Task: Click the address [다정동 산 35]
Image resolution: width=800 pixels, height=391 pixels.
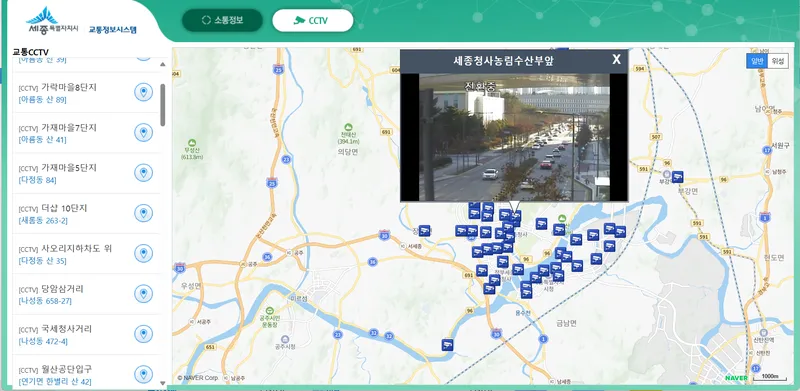Action: tap(42, 261)
